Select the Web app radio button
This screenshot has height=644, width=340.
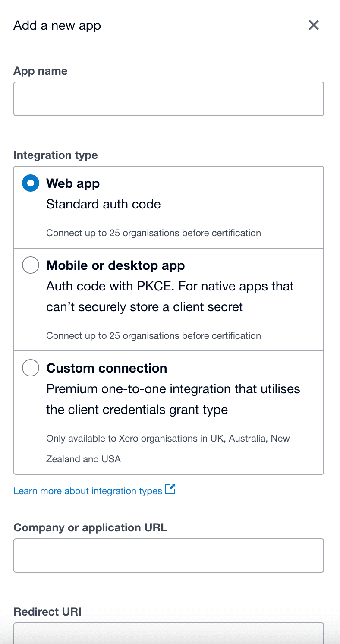[31, 183]
